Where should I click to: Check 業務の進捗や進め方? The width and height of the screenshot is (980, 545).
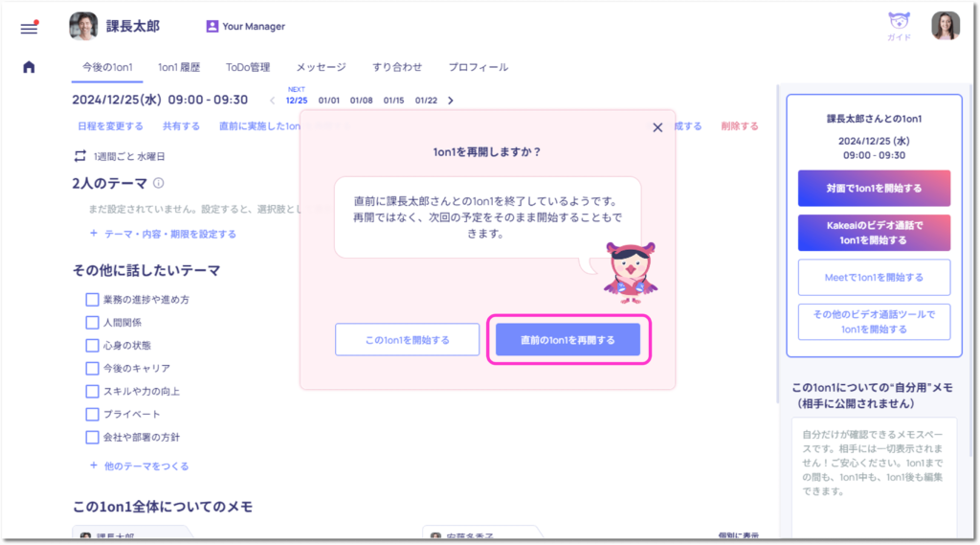tap(92, 300)
